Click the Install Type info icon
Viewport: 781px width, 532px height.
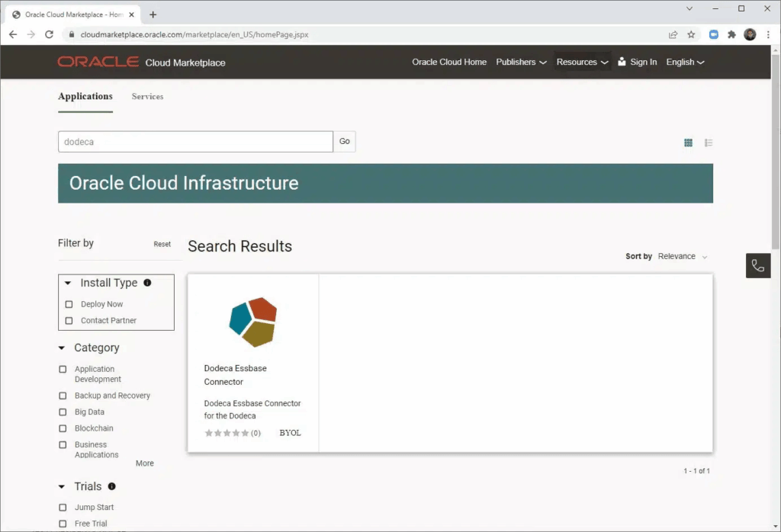(x=147, y=283)
